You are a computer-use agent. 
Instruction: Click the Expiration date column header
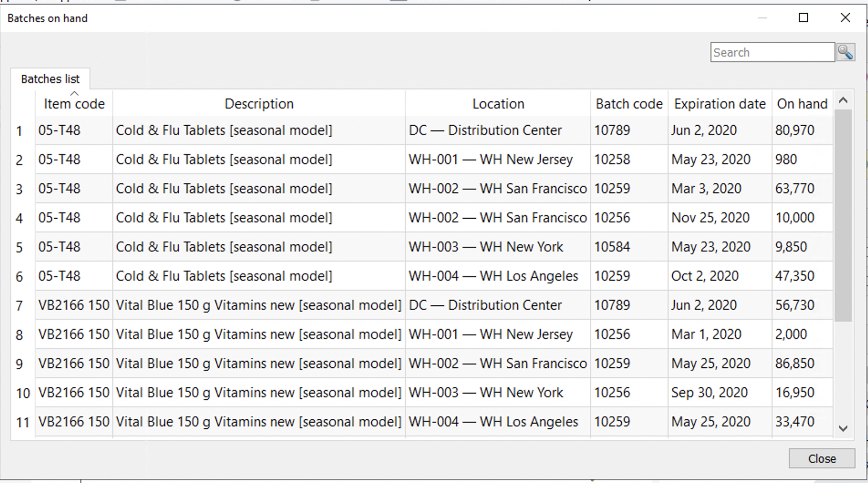719,104
